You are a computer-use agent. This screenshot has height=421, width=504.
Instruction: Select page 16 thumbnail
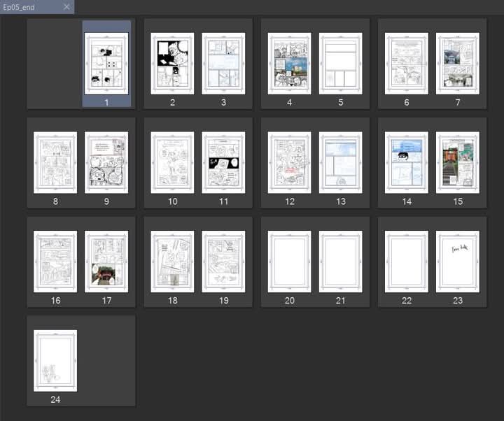(x=55, y=262)
